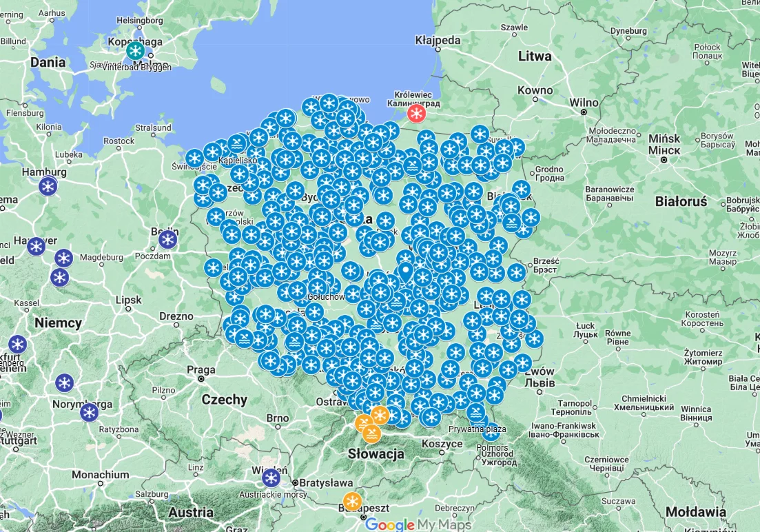Select the purple marker between Frankfurt and Norymberga

[65, 383]
